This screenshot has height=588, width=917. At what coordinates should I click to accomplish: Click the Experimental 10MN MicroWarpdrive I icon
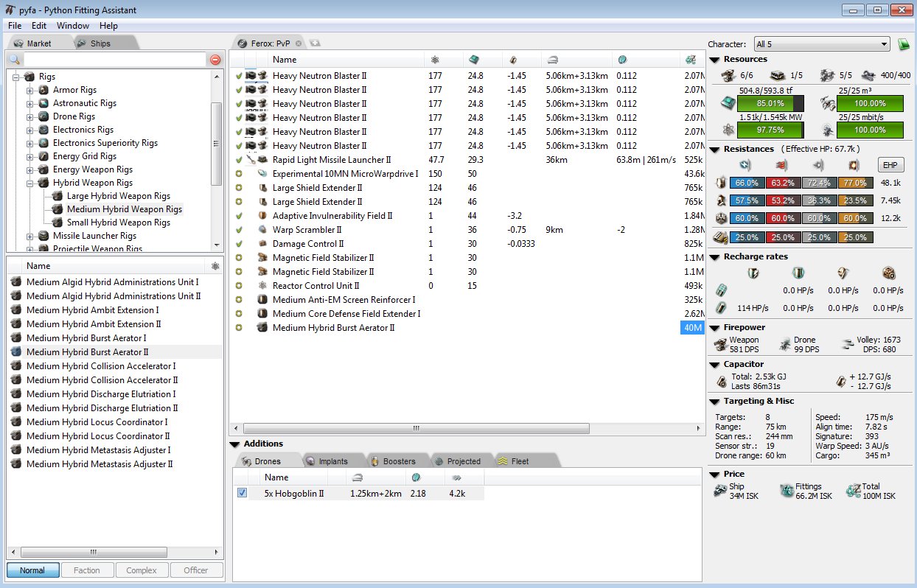pos(263,174)
